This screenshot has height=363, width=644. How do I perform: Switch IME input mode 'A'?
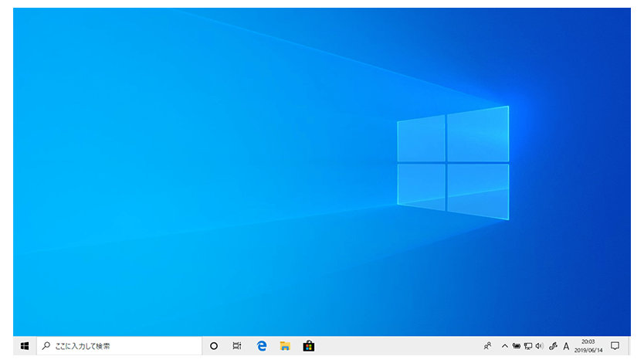coord(566,346)
